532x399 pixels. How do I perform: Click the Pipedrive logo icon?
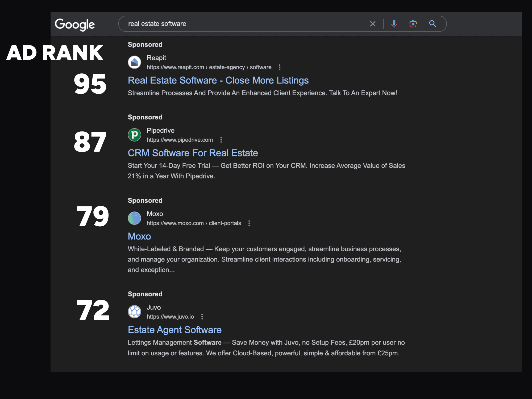point(134,135)
